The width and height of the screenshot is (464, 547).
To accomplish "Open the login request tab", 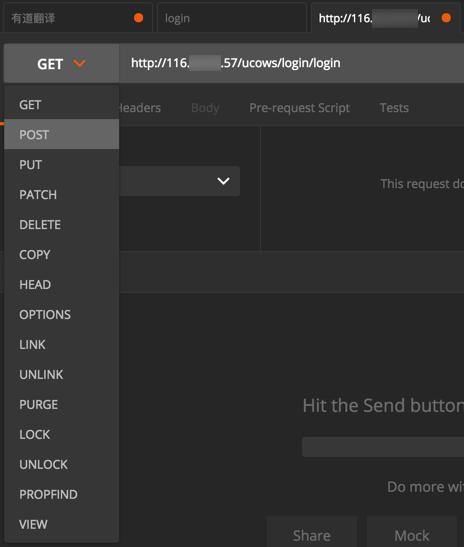I will click(x=232, y=18).
